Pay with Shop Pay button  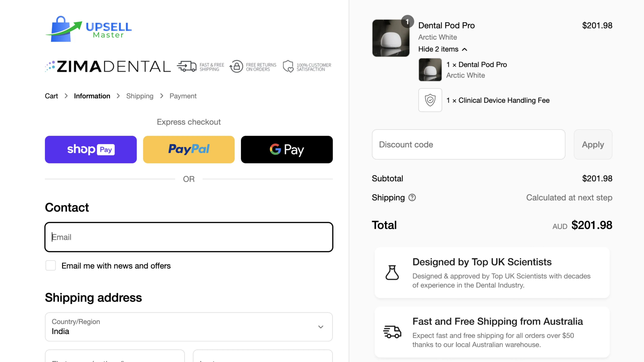pyautogui.click(x=91, y=149)
